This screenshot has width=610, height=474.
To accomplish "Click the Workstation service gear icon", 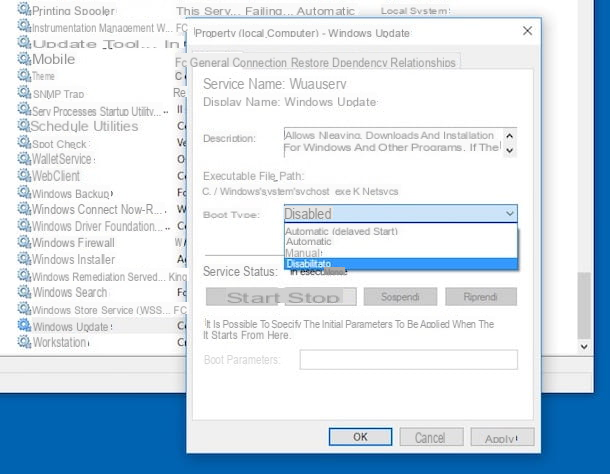I will pos(24,342).
